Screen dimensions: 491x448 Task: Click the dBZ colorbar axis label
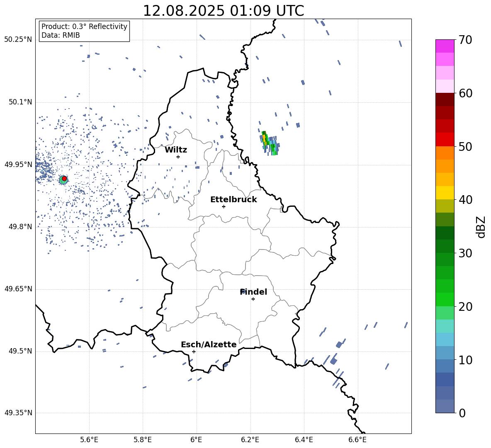point(481,227)
